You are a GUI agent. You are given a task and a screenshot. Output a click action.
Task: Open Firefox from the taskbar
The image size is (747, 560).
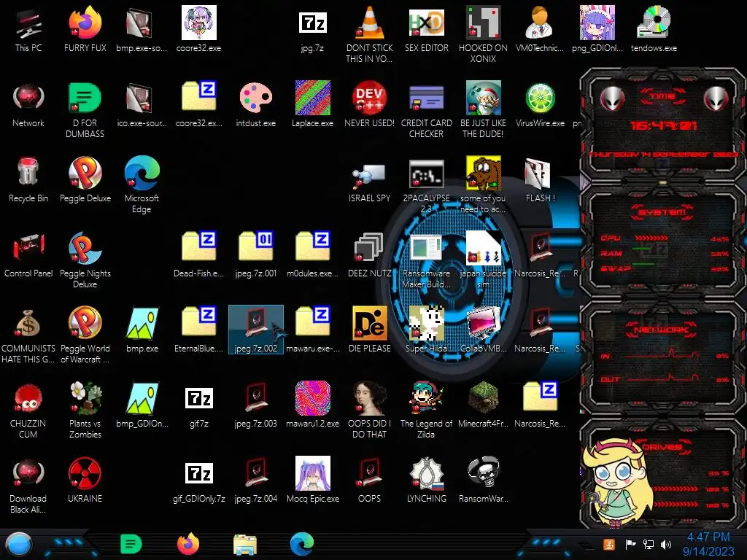[188, 544]
